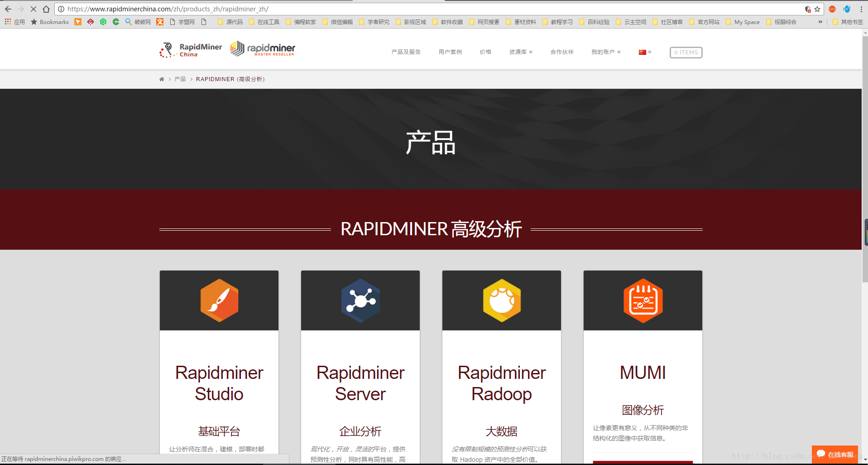Open the 社区博客 bookmark folder
The height and width of the screenshot is (465, 868).
coord(667,22)
